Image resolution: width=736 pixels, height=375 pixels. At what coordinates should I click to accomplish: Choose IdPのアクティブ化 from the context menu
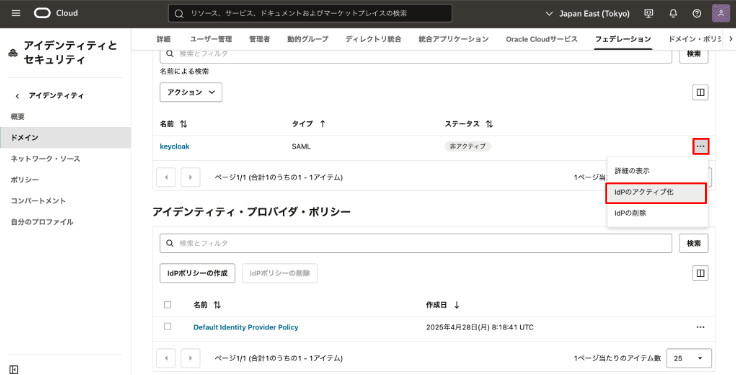pos(656,192)
